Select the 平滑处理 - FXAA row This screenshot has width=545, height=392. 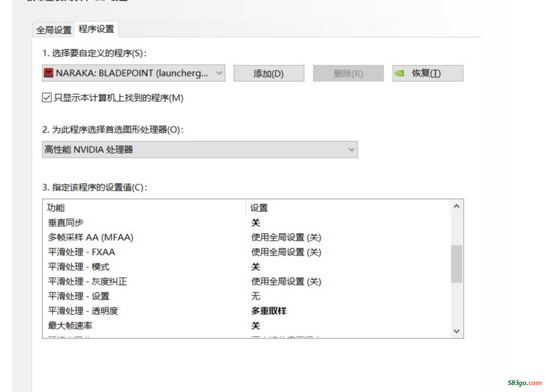(x=246, y=252)
